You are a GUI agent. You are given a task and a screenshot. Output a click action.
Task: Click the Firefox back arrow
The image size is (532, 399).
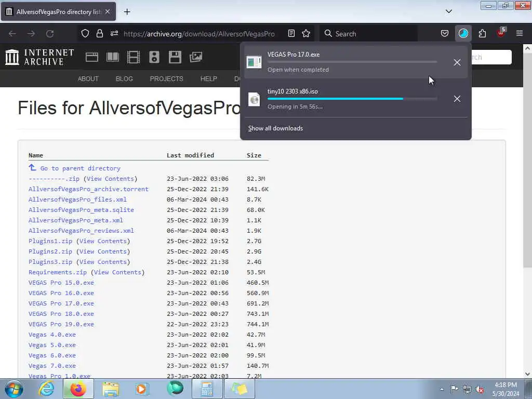[12, 34]
